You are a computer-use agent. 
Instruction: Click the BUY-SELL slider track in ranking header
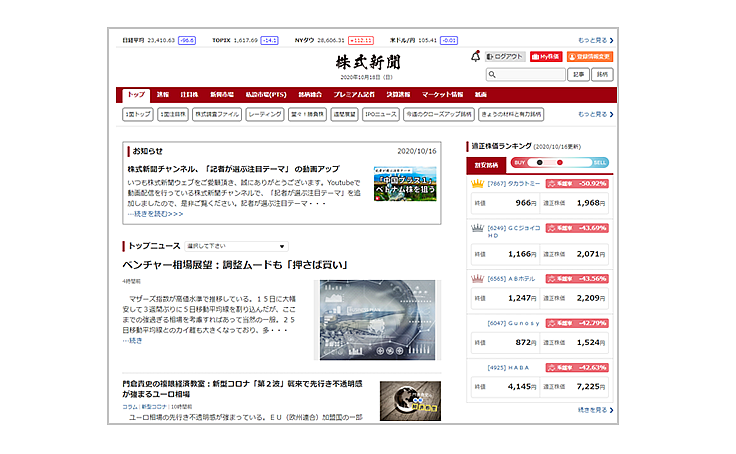click(x=560, y=162)
